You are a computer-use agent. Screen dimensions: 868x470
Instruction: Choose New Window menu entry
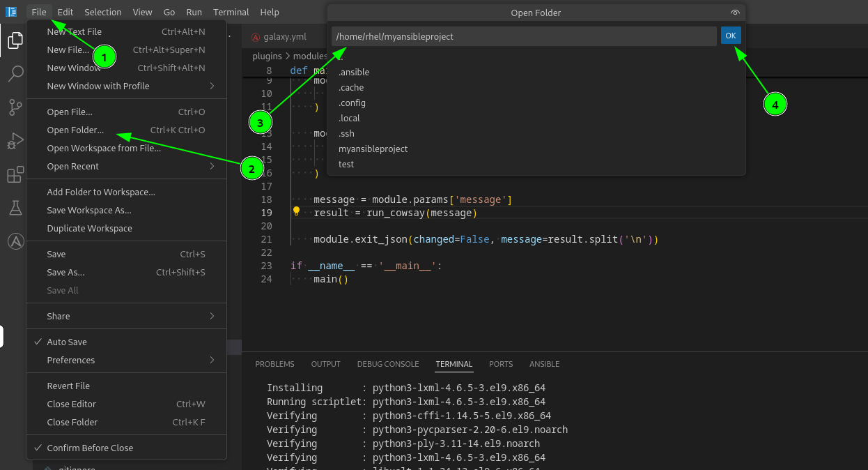click(x=126, y=68)
